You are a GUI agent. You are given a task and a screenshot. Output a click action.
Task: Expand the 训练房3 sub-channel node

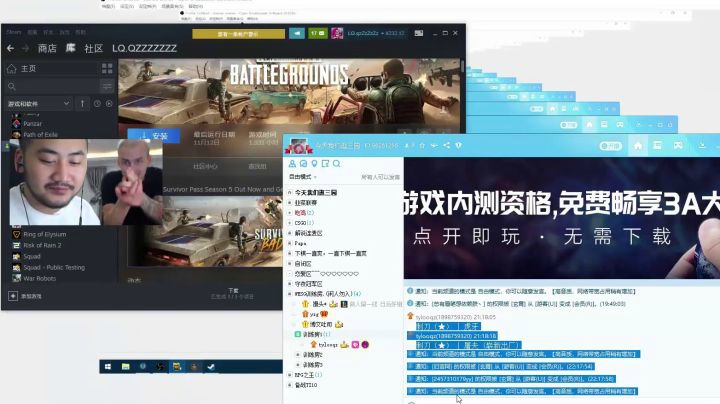pyautogui.click(x=298, y=365)
